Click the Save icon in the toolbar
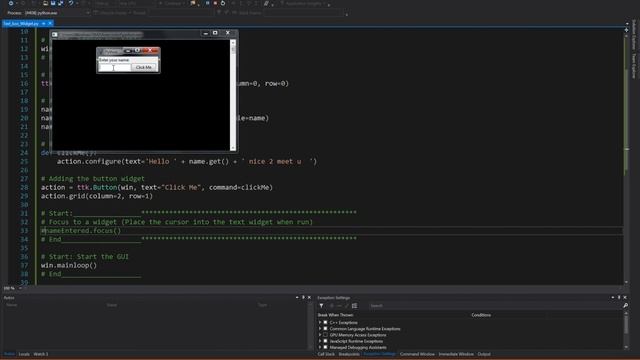The image size is (640, 360). point(53,3)
